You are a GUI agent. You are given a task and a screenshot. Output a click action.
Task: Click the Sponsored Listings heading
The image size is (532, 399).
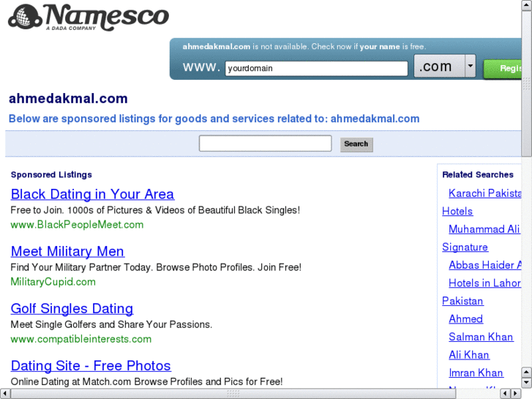coord(51,175)
